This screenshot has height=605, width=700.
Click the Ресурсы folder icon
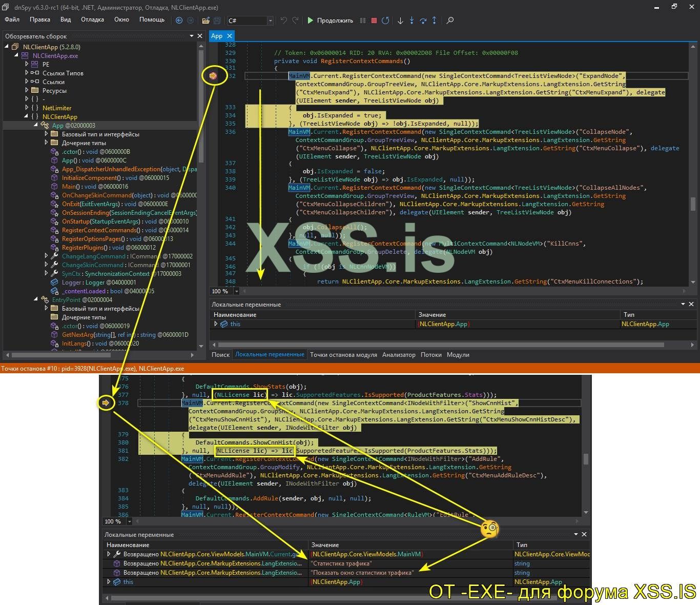point(34,91)
